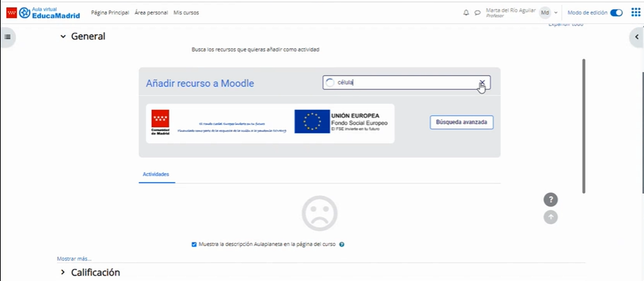
Task: Open the blue apps grid icon
Action: pos(635,12)
